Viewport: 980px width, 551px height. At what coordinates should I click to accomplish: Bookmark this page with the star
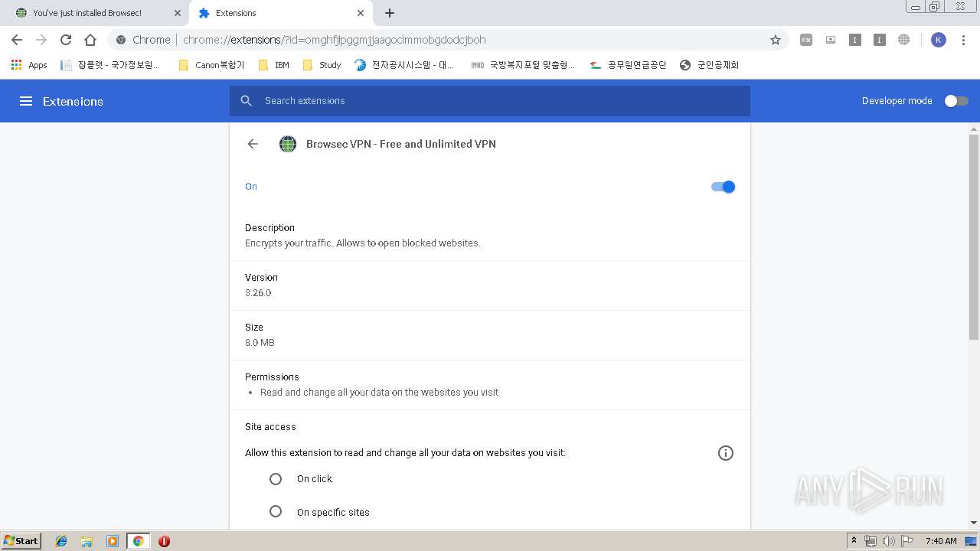point(776,40)
